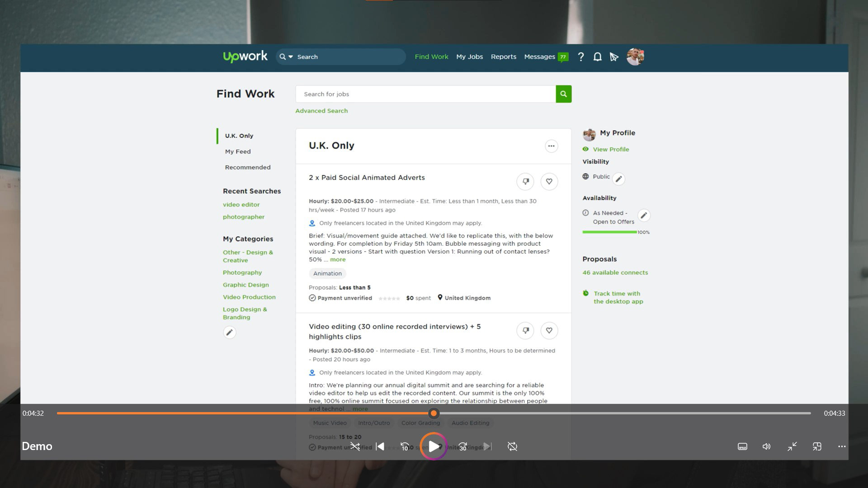Click the Upwork logo
Screen dimensions: 868x488
[245, 56]
